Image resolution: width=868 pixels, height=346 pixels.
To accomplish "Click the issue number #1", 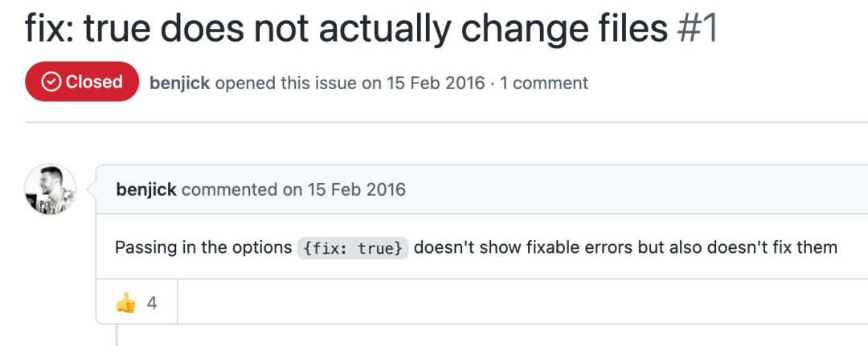I will (x=697, y=28).
